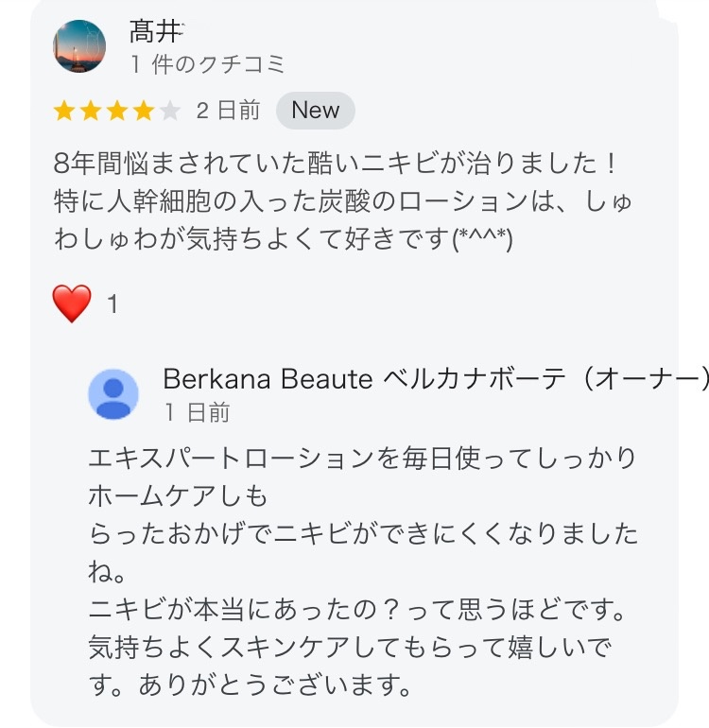Click review line '8年間悩まされていた酷いニキビが治りました！'
Image resolution: width=709 pixels, height=728 pixels.
point(337,163)
